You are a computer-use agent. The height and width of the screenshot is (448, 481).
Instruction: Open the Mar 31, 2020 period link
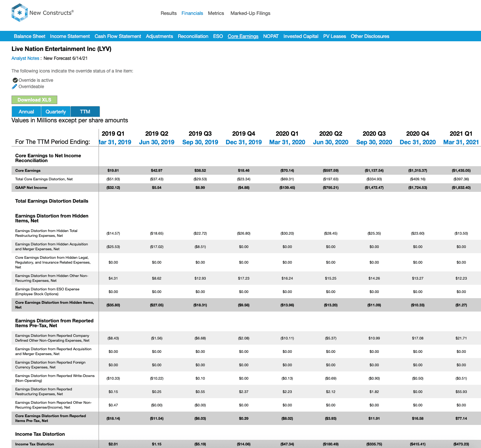pos(287,142)
